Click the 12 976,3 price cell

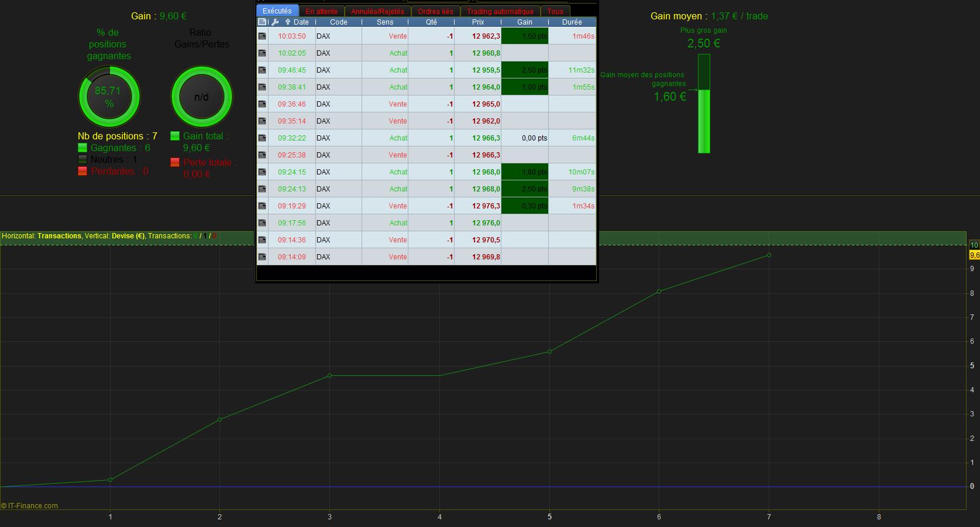[x=478, y=206]
